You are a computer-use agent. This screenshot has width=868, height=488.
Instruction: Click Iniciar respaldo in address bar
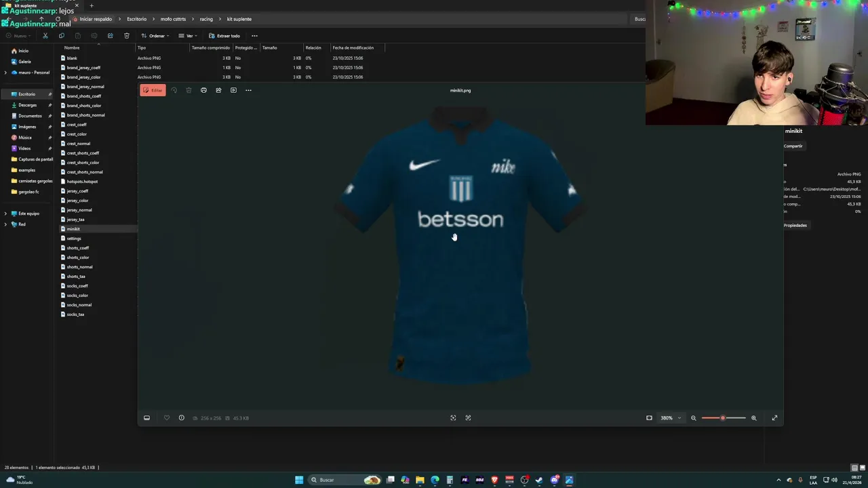tap(92, 19)
